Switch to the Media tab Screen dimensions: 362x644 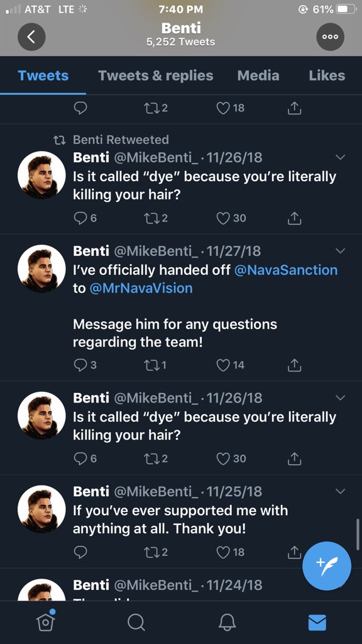(258, 75)
